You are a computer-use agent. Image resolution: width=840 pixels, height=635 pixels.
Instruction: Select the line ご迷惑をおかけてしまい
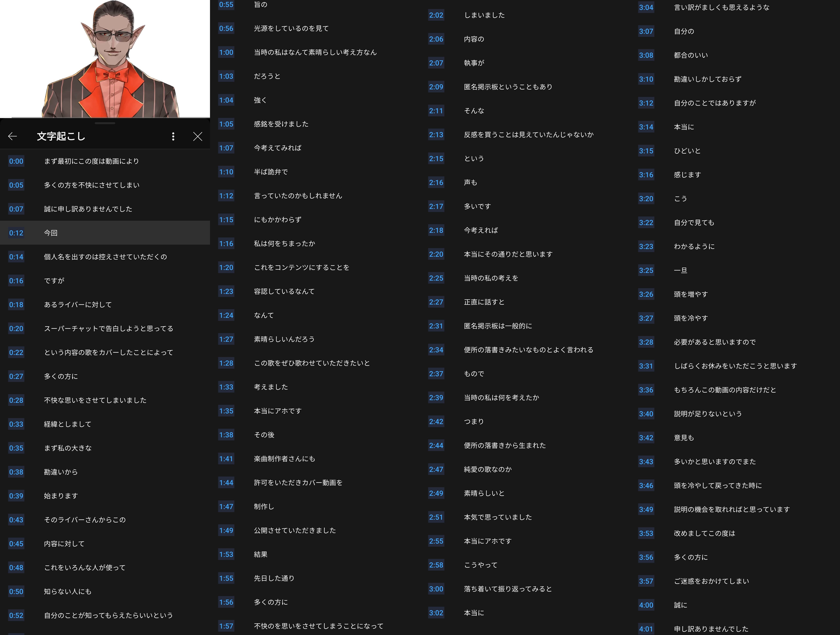pos(711,581)
